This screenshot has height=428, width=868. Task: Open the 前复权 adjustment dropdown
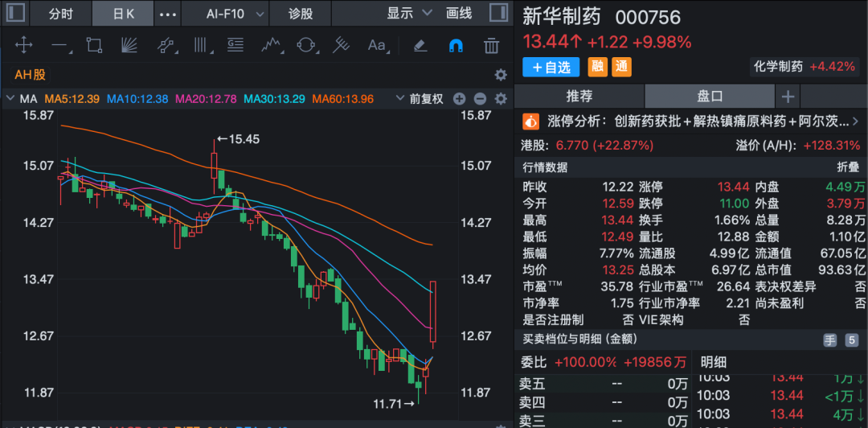pyautogui.click(x=420, y=99)
